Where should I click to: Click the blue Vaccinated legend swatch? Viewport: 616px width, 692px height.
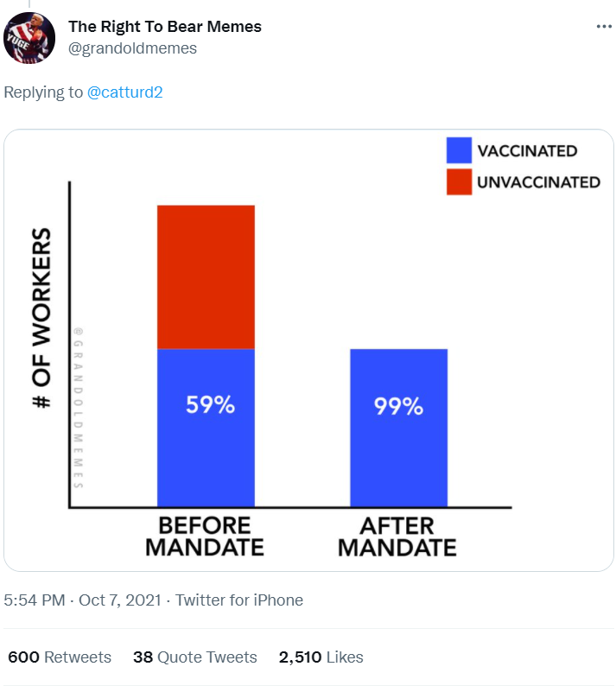click(x=459, y=150)
